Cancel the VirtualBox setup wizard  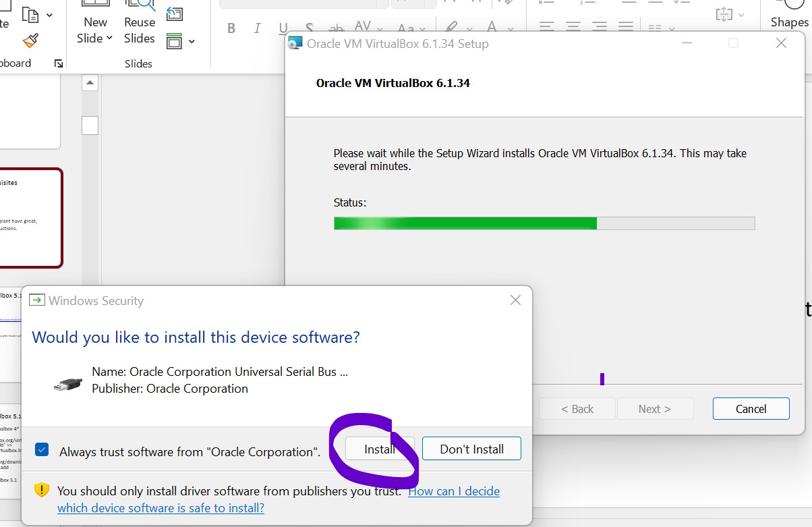pyautogui.click(x=751, y=409)
